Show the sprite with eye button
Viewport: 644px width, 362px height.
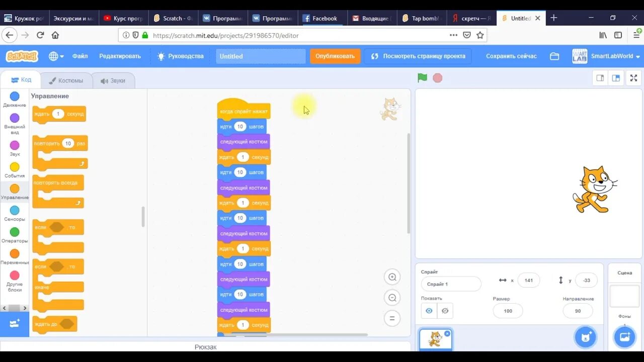(x=429, y=311)
